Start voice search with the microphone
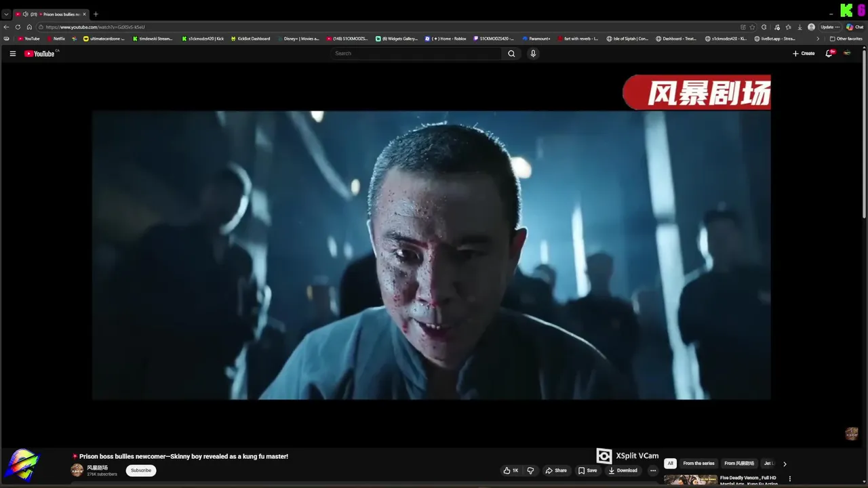Image resolution: width=868 pixels, height=488 pixels. coord(533,54)
